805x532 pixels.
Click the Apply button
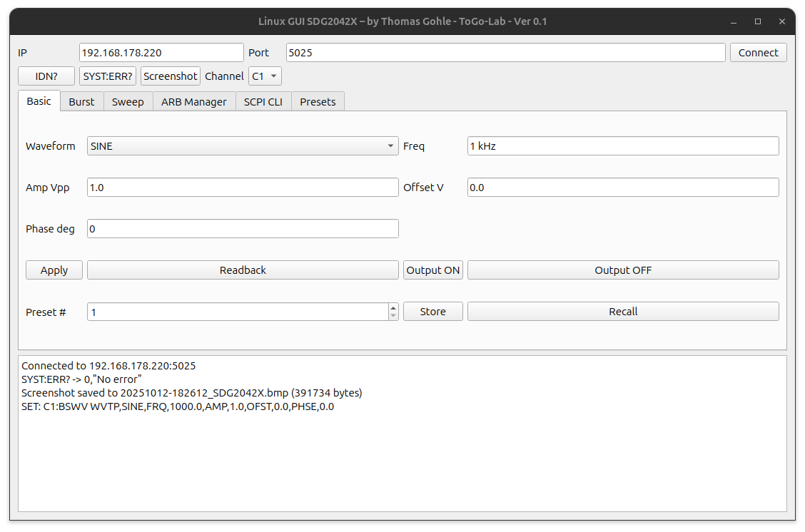click(x=54, y=270)
